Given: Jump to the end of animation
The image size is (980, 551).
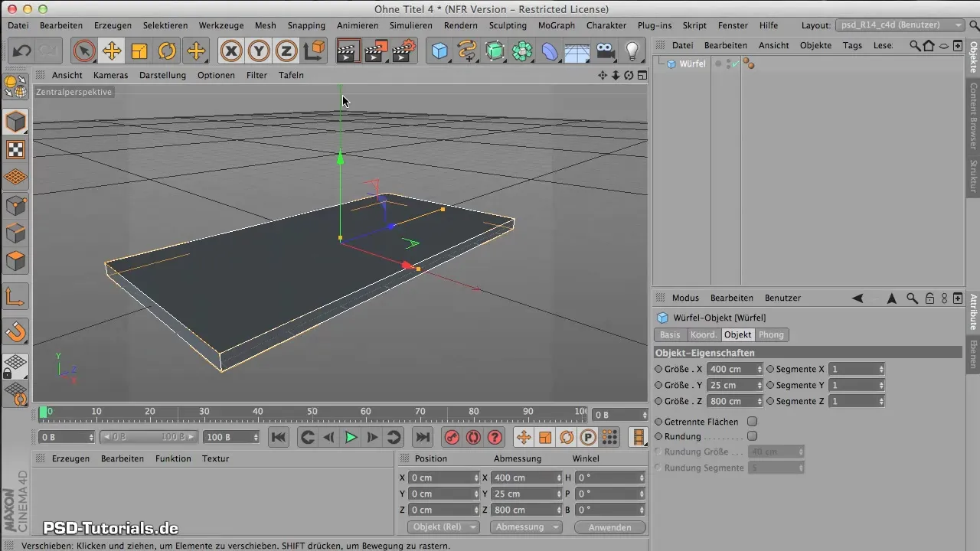Looking at the screenshot, I should (423, 438).
